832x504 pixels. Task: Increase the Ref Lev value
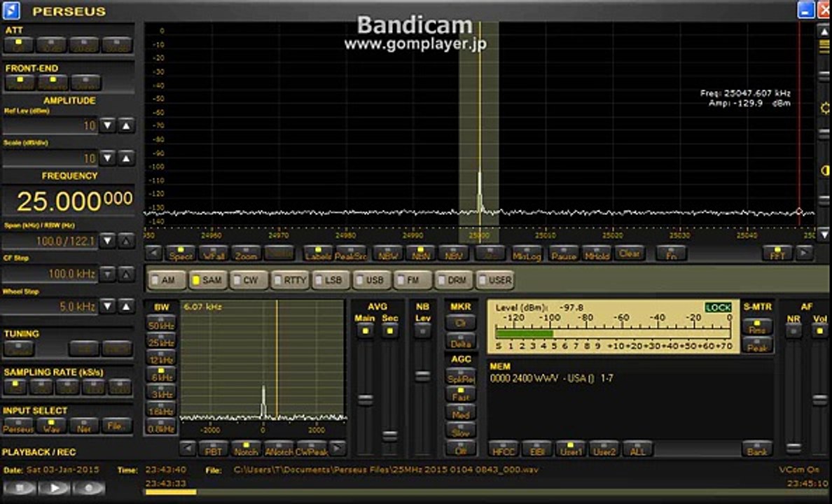tap(126, 126)
